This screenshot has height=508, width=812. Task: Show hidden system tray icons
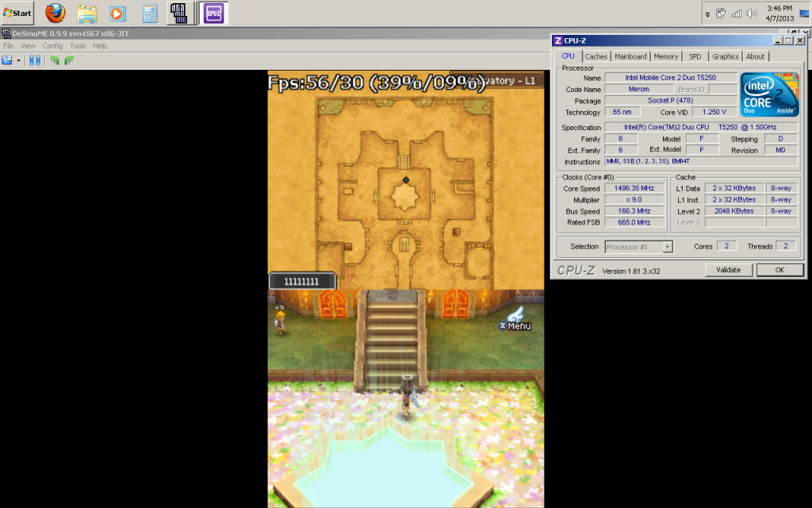707,13
